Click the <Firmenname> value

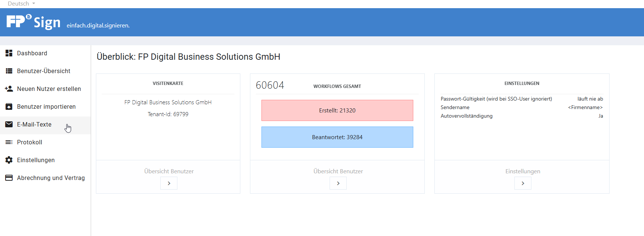coord(585,108)
